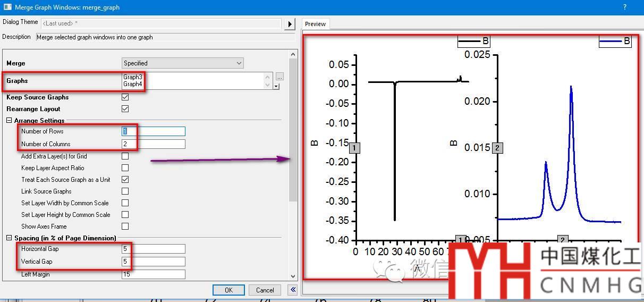Click the black B legend in left graph
Screen dimensions: 644x302
(473, 41)
